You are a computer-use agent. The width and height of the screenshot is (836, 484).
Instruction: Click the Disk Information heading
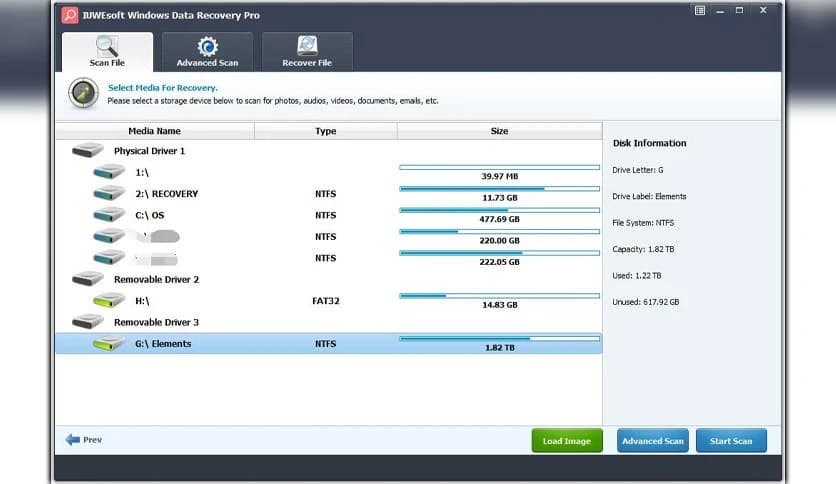(649, 143)
